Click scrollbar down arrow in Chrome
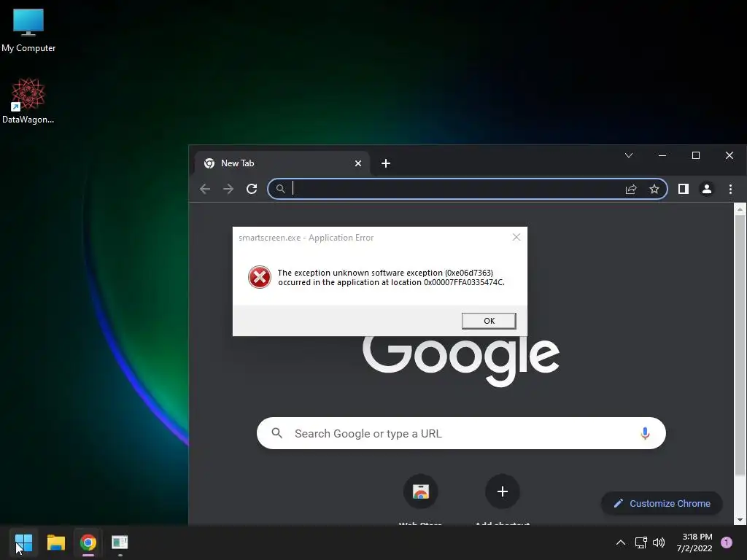This screenshot has width=747, height=560. (740, 520)
